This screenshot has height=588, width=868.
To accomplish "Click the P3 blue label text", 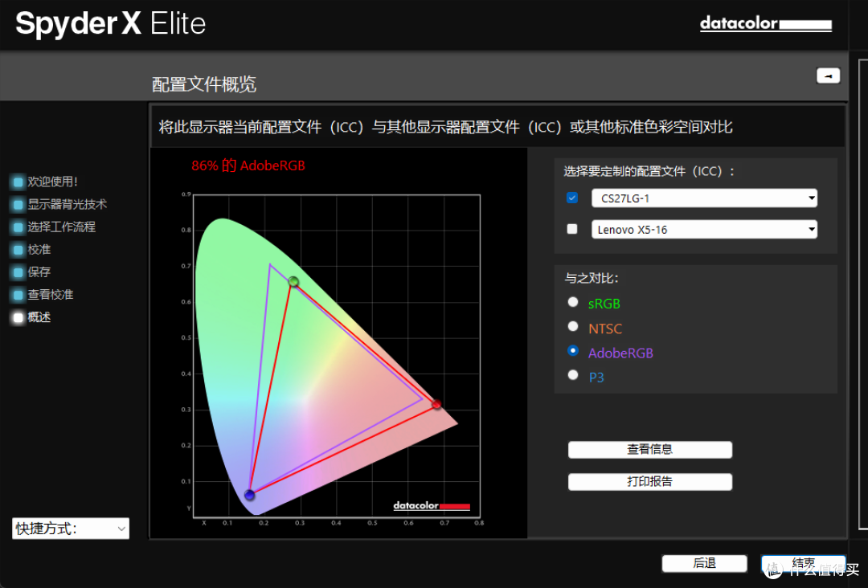I will (x=596, y=378).
